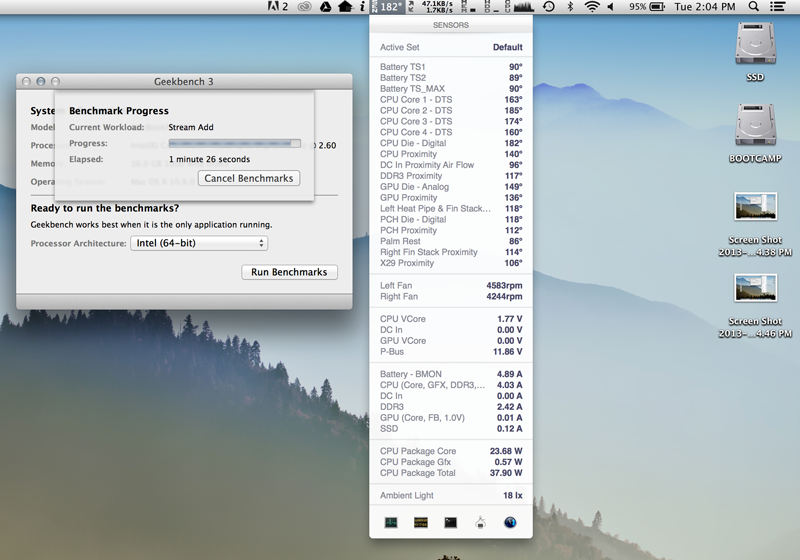This screenshot has height=560, width=800.
Task: Select CPU Package Total 37.90 W row
Action: [x=451, y=473]
